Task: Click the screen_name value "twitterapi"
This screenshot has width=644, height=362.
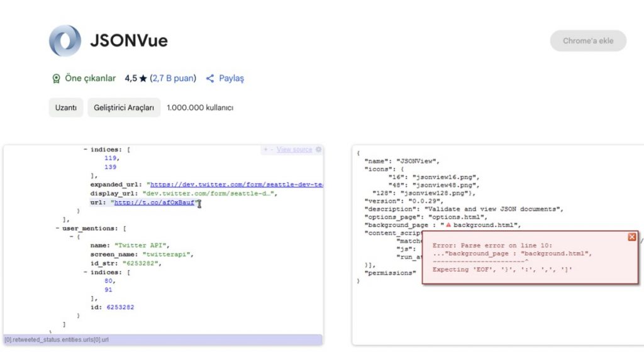Action: coord(166,255)
